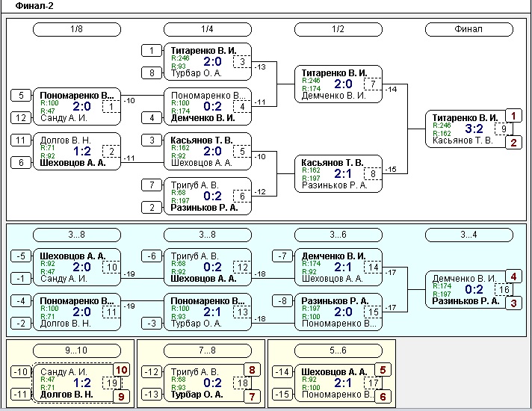Screen dimensions: 532x411
Task: Click dashed match number 8 in Касьянов–Разиньков semifinal
Action: [373, 174]
